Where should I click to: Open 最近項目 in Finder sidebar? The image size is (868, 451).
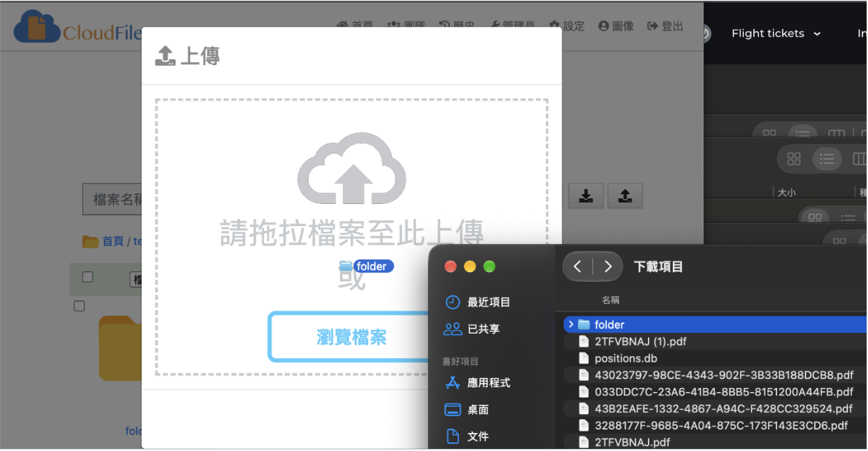point(478,302)
